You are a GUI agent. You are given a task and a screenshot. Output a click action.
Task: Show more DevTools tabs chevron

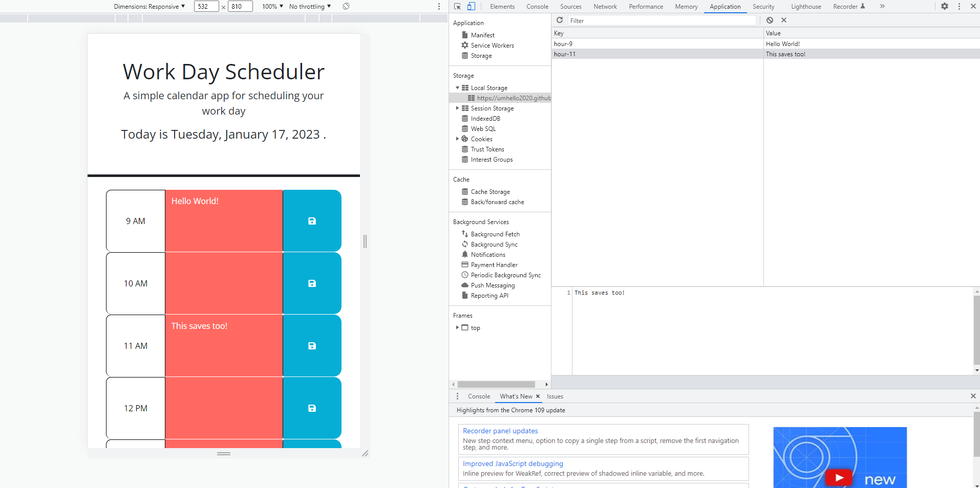(x=882, y=6)
